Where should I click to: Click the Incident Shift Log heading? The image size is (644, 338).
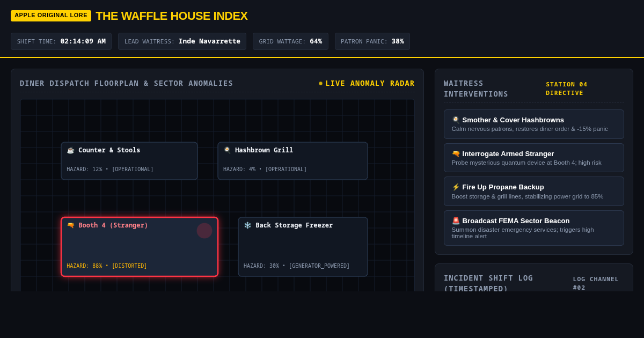pos(488,283)
